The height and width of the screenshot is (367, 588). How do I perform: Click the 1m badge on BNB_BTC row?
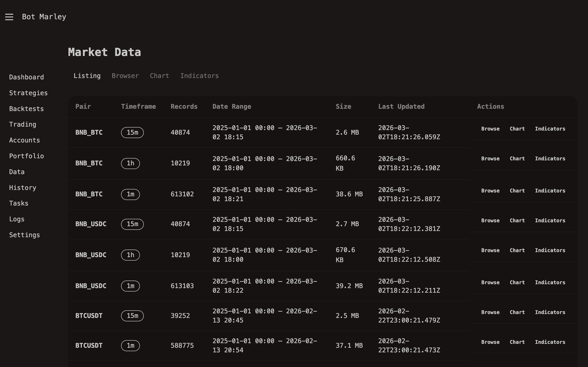click(x=130, y=194)
